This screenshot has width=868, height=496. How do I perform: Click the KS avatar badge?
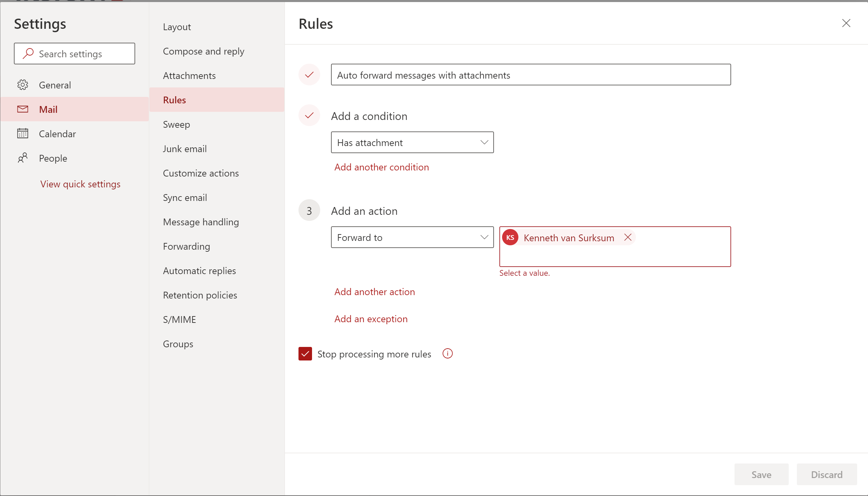(510, 237)
